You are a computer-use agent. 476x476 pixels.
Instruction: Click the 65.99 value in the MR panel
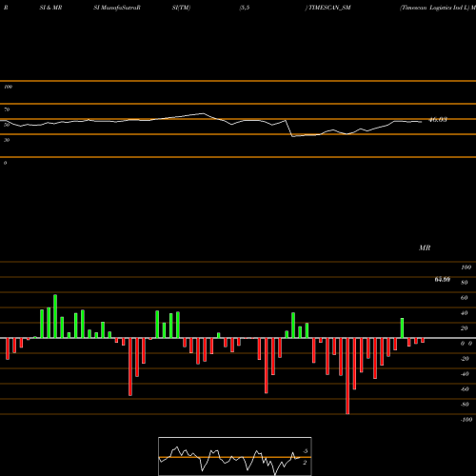pyautogui.click(x=443, y=280)
